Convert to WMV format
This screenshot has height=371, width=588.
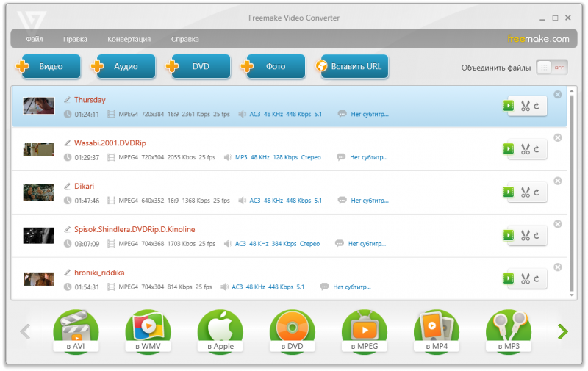(148, 331)
